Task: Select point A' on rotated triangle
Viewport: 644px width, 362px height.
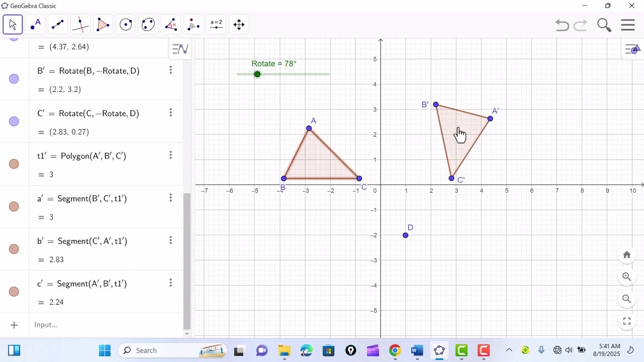Action: point(490,119)
